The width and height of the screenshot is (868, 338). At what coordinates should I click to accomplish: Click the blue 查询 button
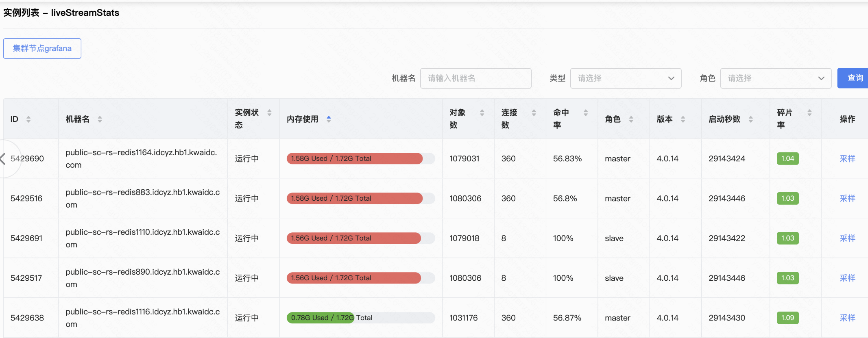(854, 78)
